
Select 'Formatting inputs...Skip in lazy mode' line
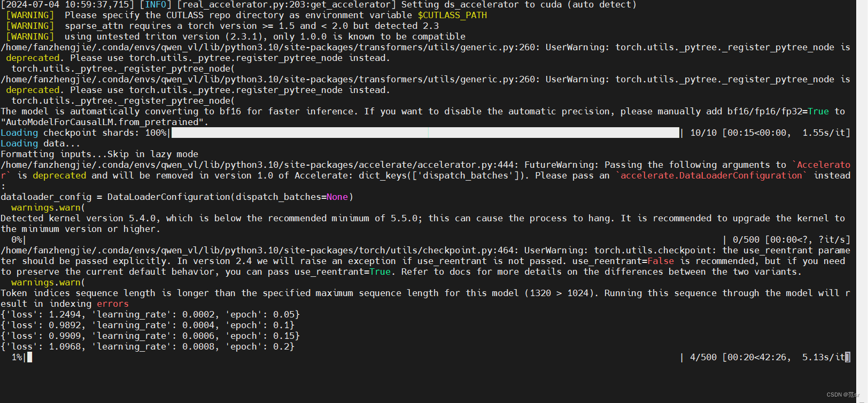click(99, 154)
